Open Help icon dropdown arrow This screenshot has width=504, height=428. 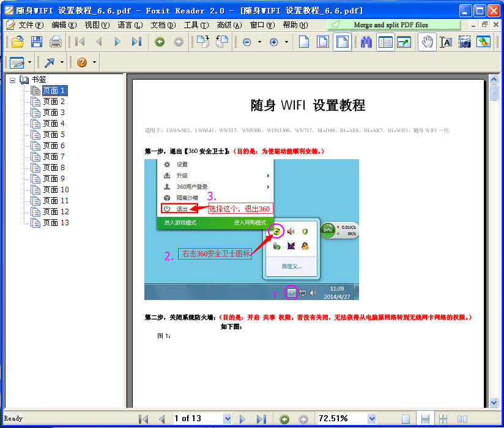(94, 62)
